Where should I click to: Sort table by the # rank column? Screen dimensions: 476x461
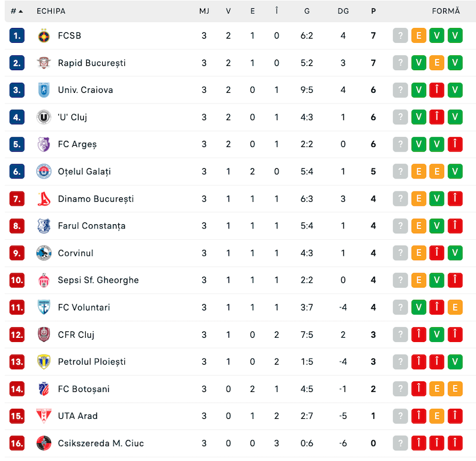coord(17,11)
